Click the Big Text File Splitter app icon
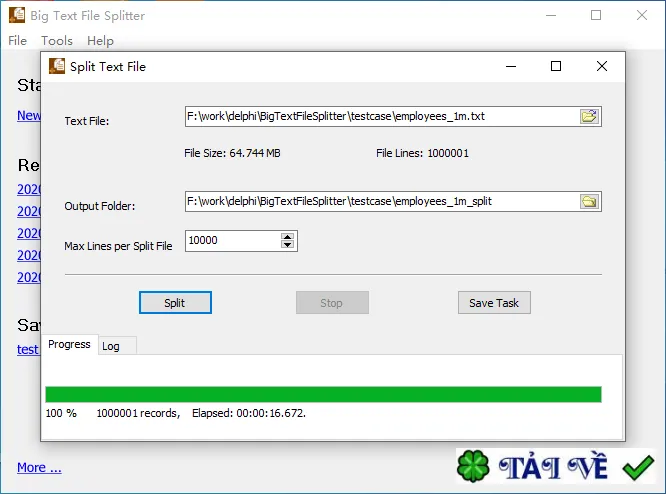This screenshot has height=494, width=666. pos(17,15)
